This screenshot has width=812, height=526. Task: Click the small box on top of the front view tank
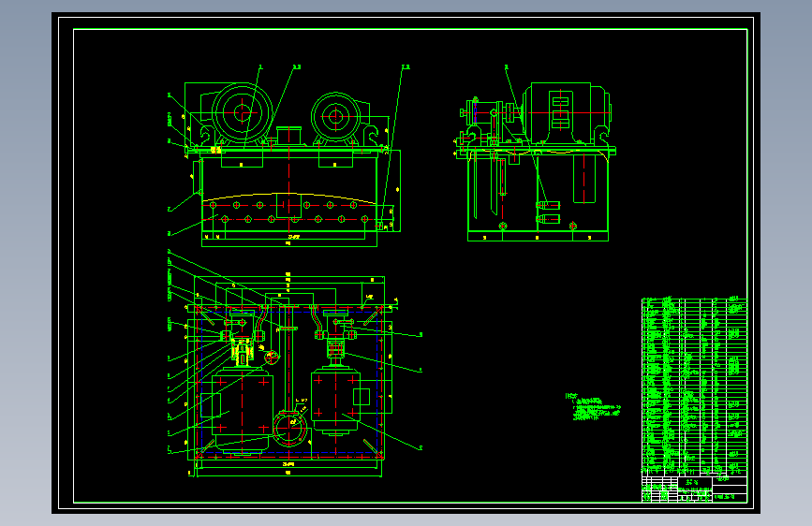[x=289, y=136]
